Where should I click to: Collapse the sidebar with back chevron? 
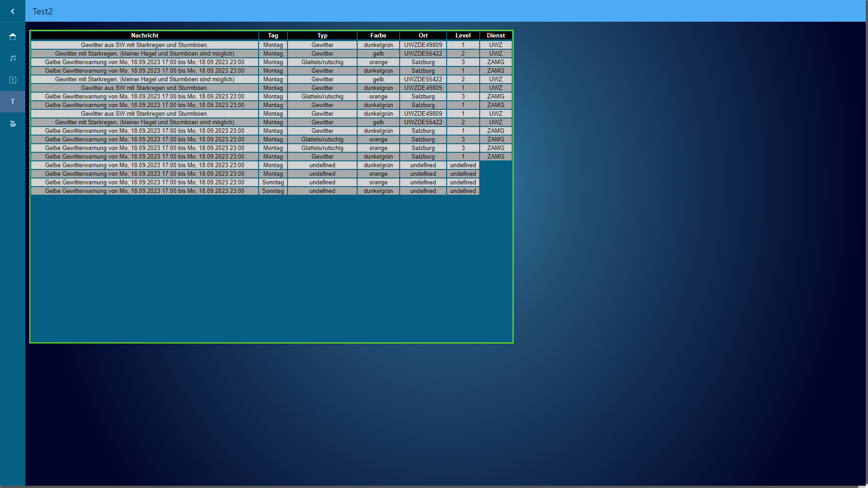pyautogui.click(x=13, y=11)
